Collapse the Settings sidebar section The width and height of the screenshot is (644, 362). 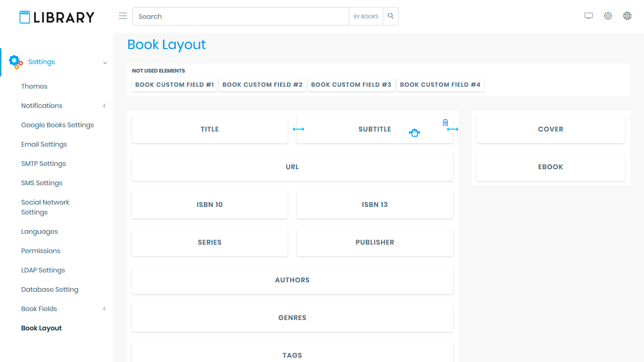[105, 62]
